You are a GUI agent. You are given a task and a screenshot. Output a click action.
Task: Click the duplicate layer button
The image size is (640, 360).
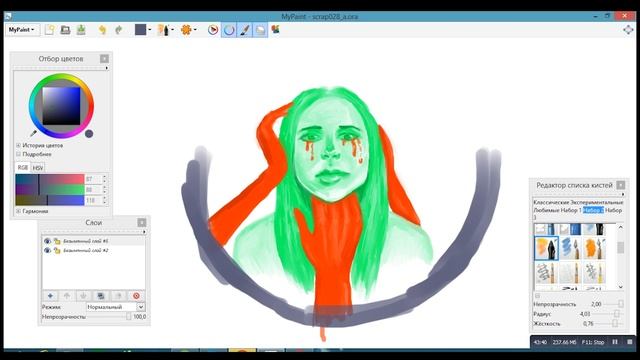[101, 296]
